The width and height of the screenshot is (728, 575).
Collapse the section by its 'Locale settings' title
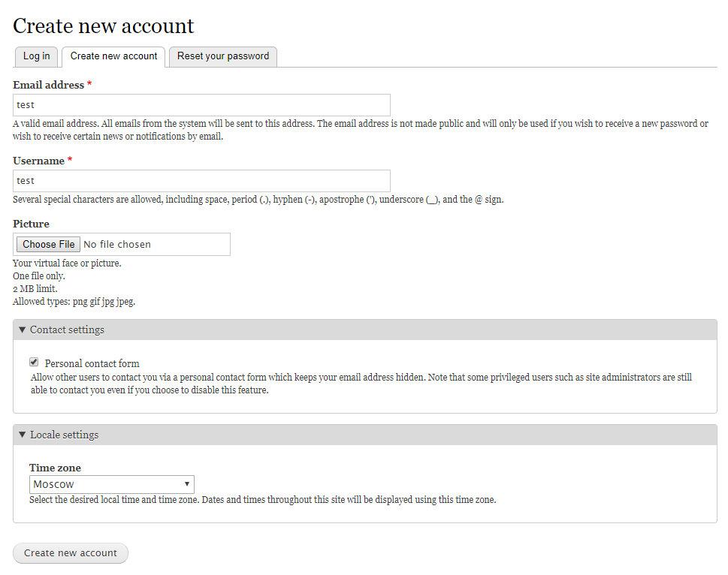point(64,435)
